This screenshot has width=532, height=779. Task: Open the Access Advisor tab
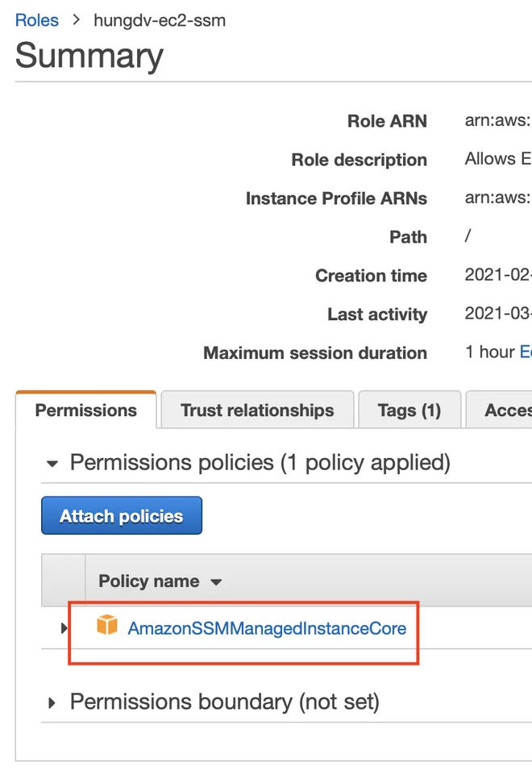pos(499,410)
